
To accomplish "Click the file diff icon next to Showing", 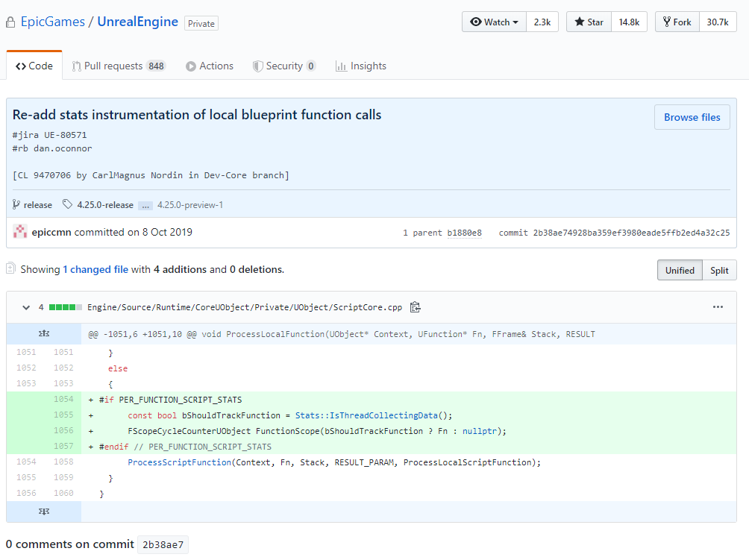I will coord(11,268).
